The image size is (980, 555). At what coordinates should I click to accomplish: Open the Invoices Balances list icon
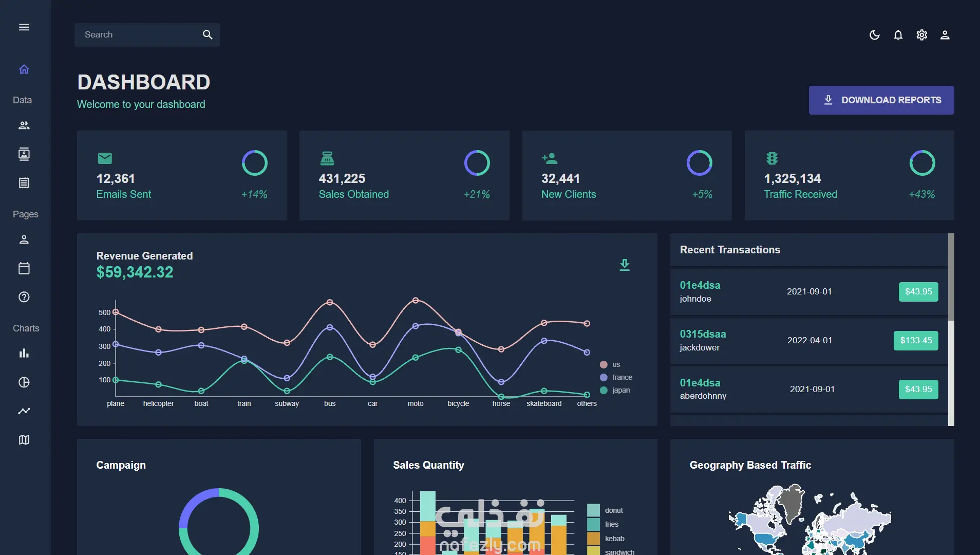[24, 183]
